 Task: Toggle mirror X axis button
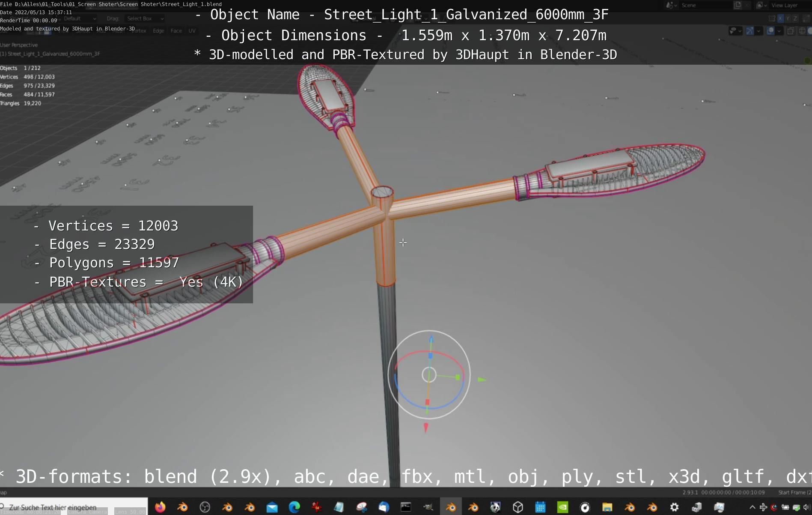(x=780, y=18)
